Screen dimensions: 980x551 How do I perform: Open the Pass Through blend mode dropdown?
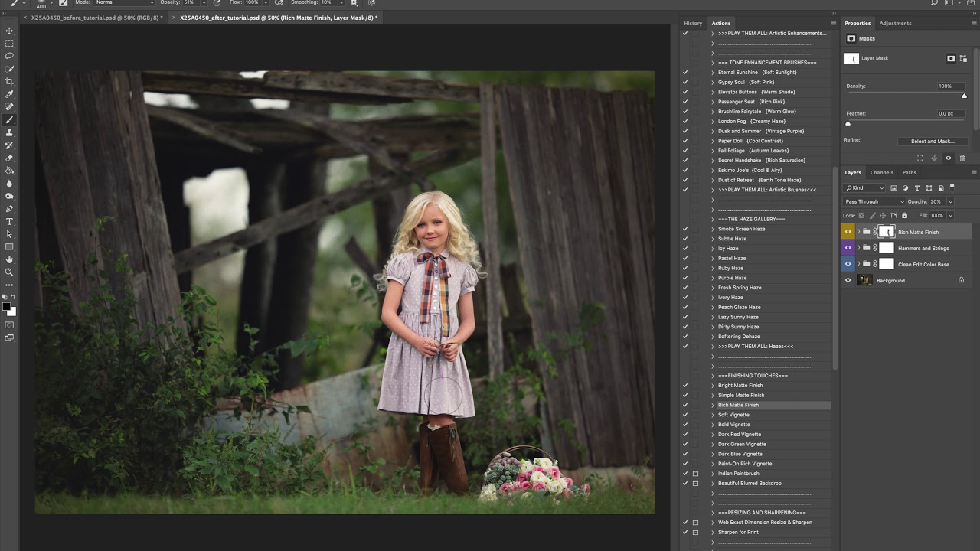point(874,202)
